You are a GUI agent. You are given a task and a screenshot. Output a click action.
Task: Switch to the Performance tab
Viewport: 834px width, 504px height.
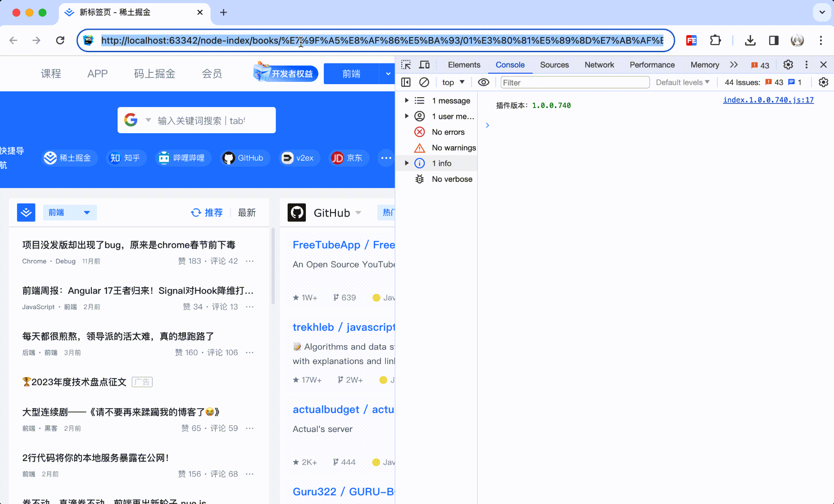coord(652,65)
